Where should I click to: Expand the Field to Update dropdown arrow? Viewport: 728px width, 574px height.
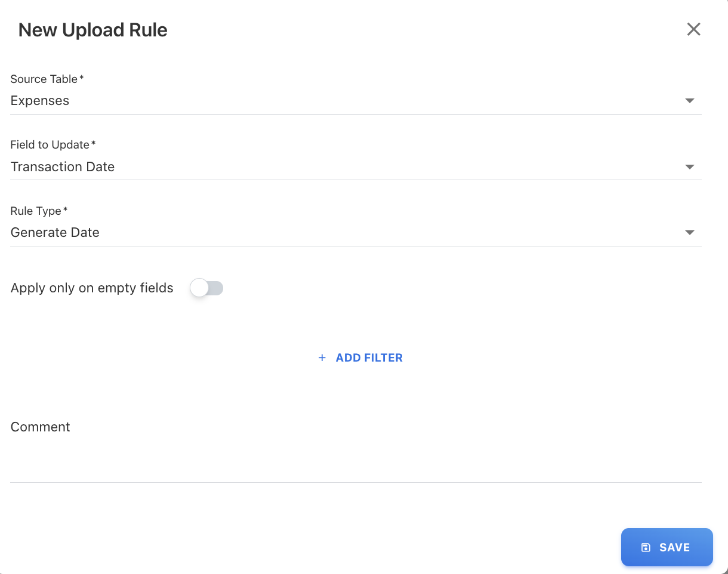coord(690,167)
